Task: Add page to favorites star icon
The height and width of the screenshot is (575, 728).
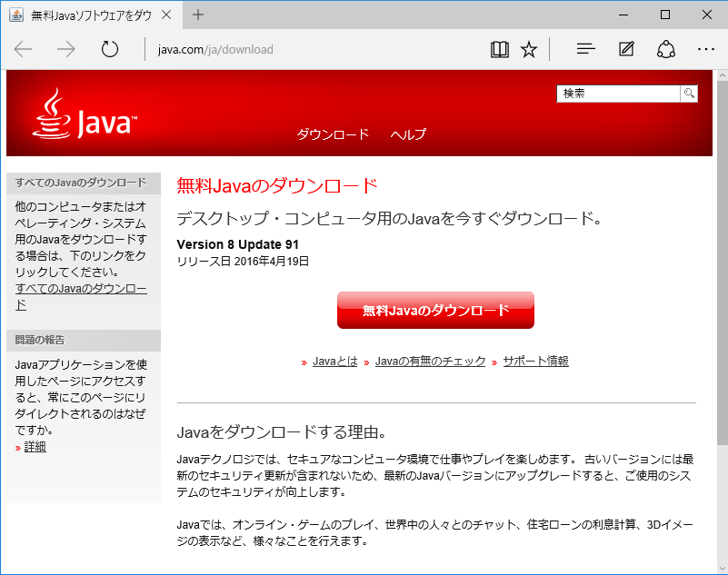Action: [529, 49]
